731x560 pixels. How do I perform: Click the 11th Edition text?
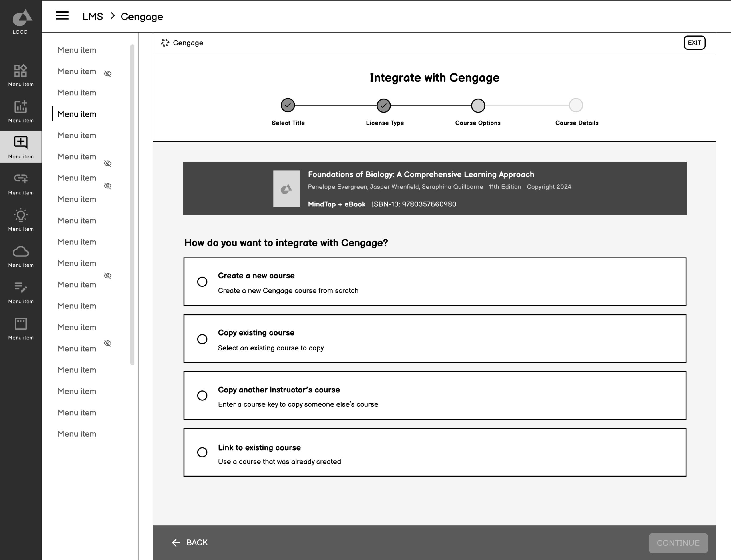coord(505,187)
